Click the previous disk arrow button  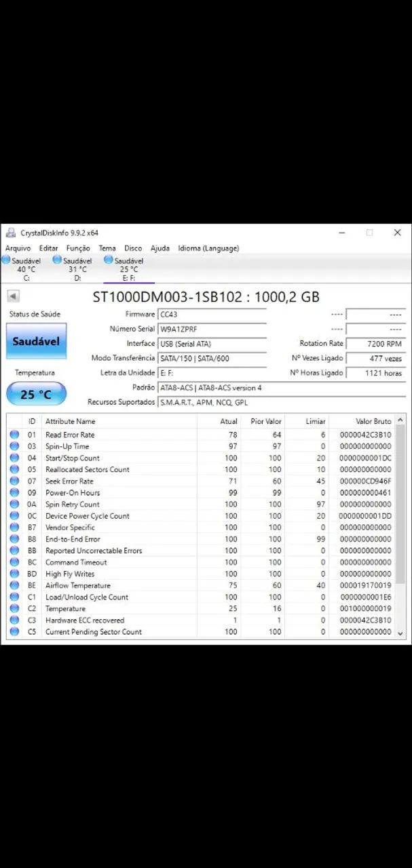coord(13,296)
